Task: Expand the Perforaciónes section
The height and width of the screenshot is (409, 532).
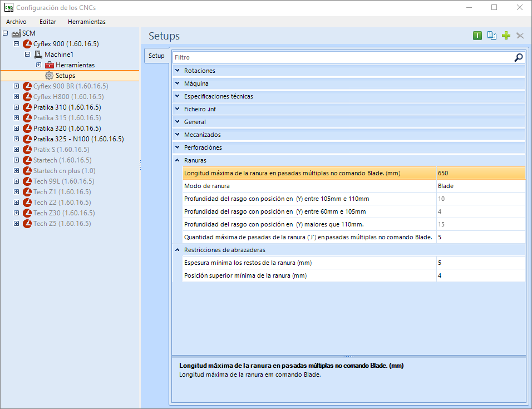Action: pyautogui.click(x=177, y=147)
